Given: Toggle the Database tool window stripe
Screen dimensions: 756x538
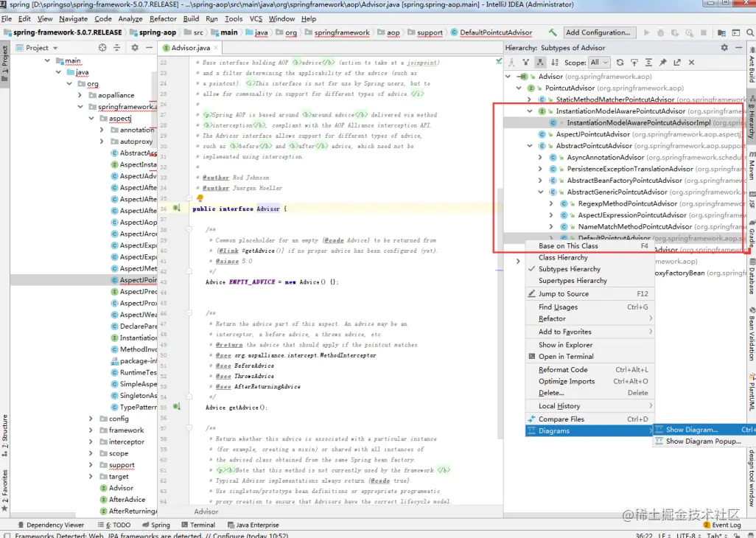Looking at the screenshot, I should [x=752, y=276].
